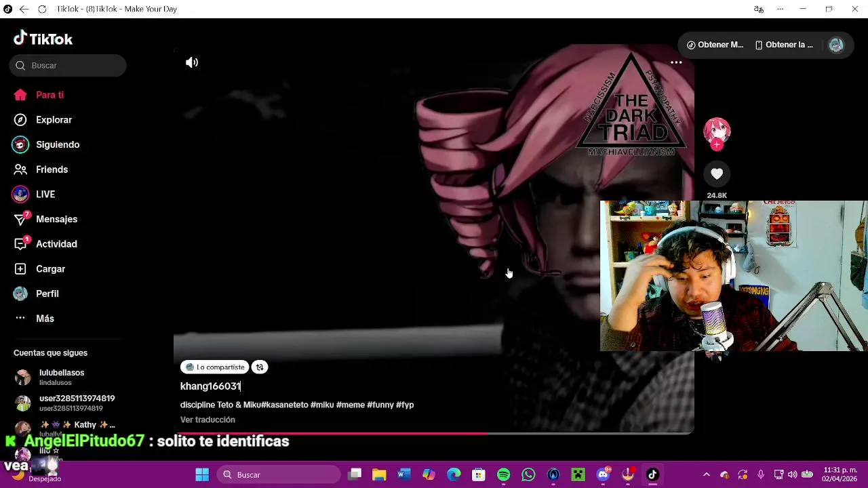
Task: Open the title bar three-dots menu
Action: pos(781,9)
